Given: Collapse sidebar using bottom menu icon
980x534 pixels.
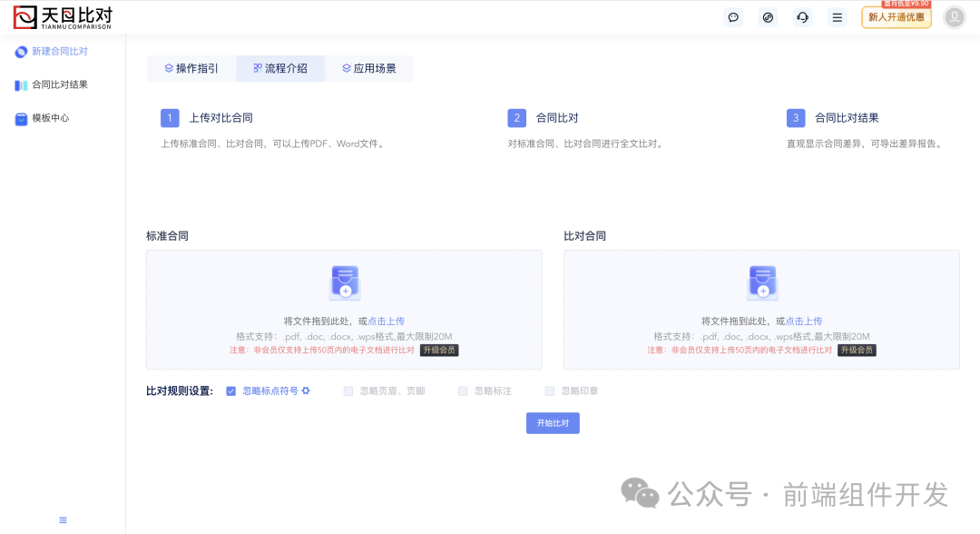Looking at the screenshot, I should click(x=63, y=520).
